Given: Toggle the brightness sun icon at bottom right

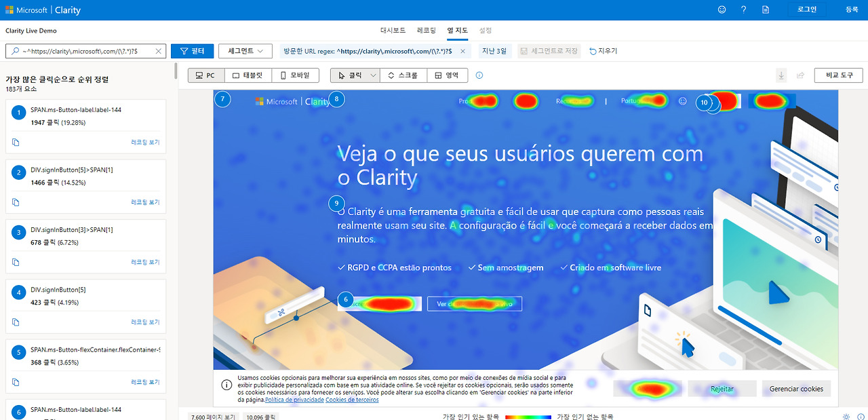Looking at the screenshot, I should [x=846, y=416].
